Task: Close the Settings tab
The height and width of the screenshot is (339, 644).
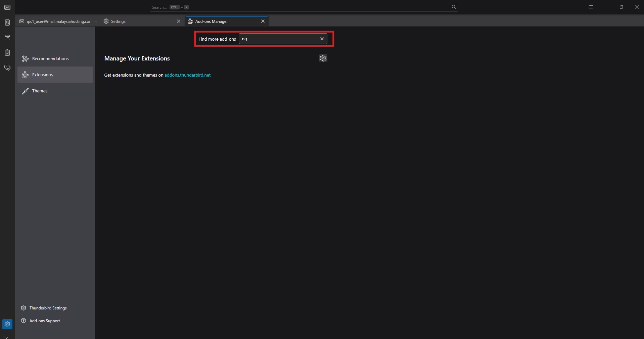Action: (x=179, y=22)
